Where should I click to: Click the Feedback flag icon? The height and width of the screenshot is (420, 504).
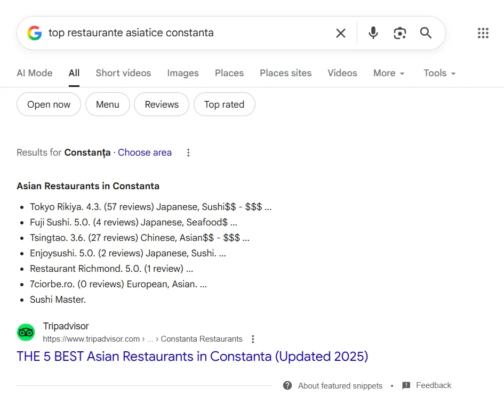point(406,385)
